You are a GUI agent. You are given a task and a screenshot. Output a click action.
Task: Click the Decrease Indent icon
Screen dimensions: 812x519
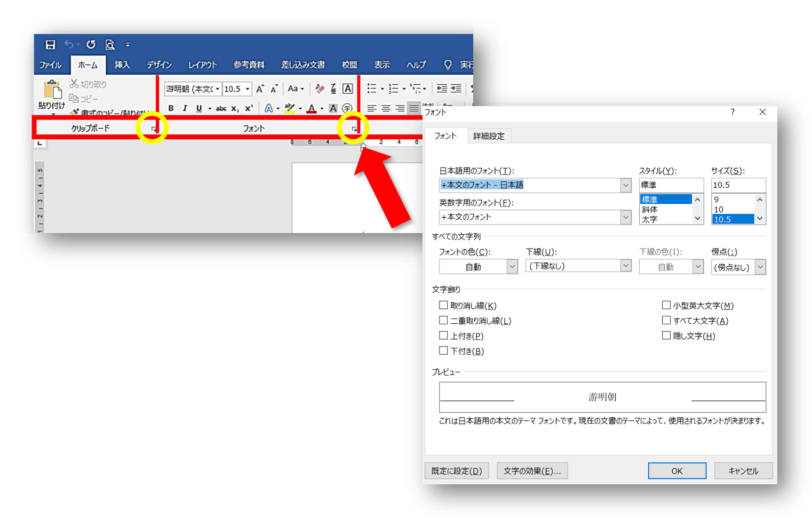pyautogui.click(x=442, y=89)
